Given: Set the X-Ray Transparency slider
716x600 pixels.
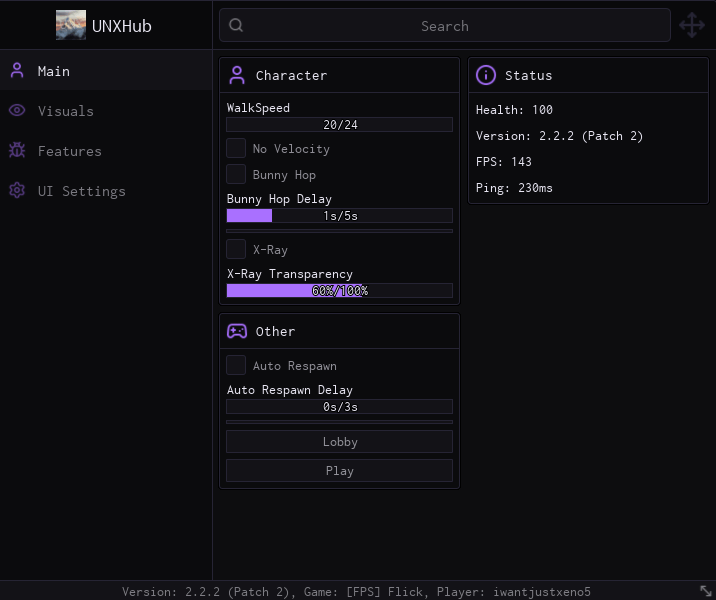Looking at the screenshot, I should [339, 290].
